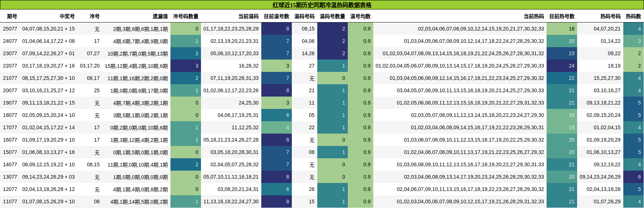Click winning numbers 02,05,09,15,20,24 + 10

coord(48,115)
